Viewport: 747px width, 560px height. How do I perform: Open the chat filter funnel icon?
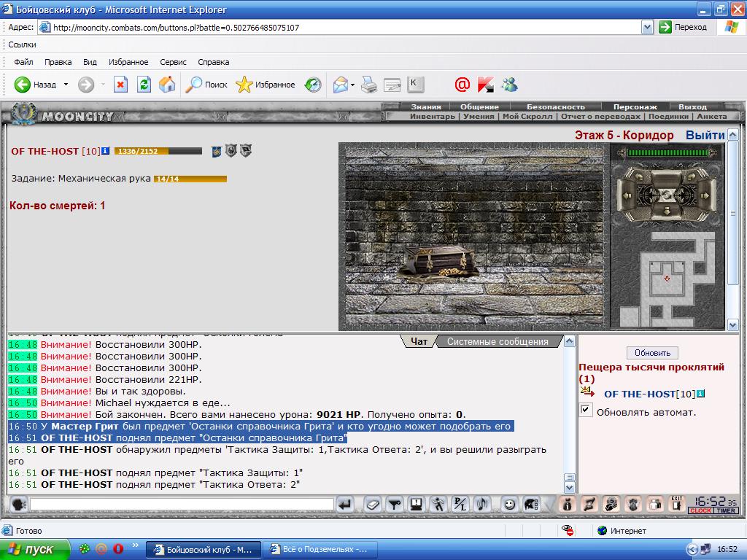[x=394, y=505]
